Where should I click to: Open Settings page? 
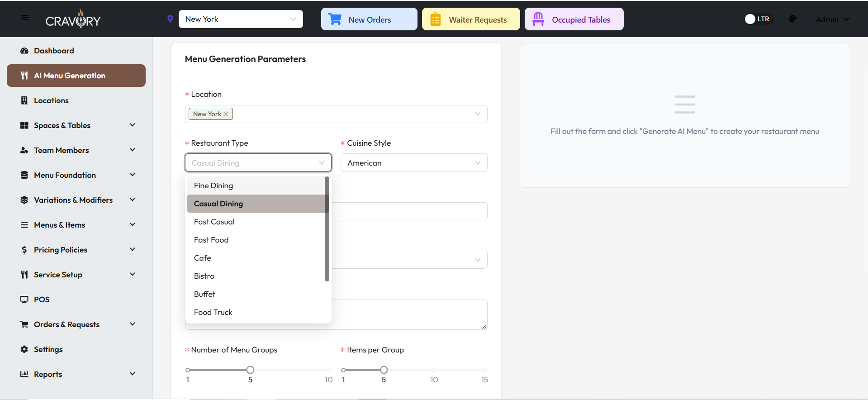point(76,349)
